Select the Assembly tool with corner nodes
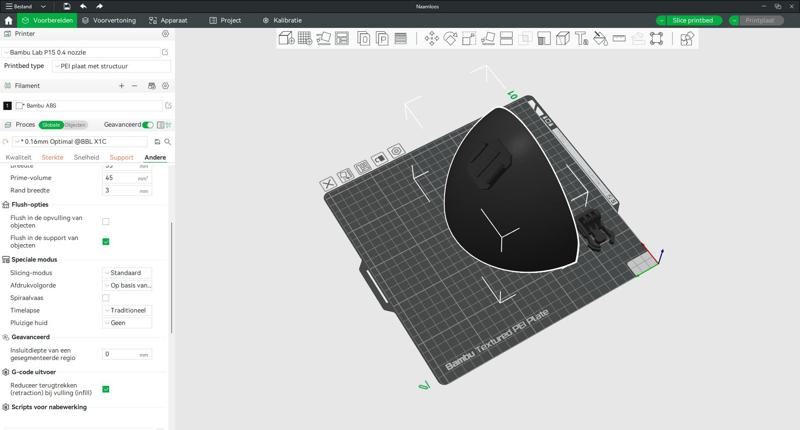The image size is (800, 430). coord(657,38)
